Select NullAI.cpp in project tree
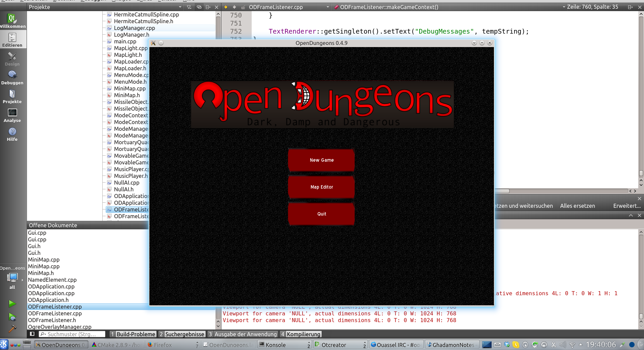644x350 pixels. coord(127,183)
